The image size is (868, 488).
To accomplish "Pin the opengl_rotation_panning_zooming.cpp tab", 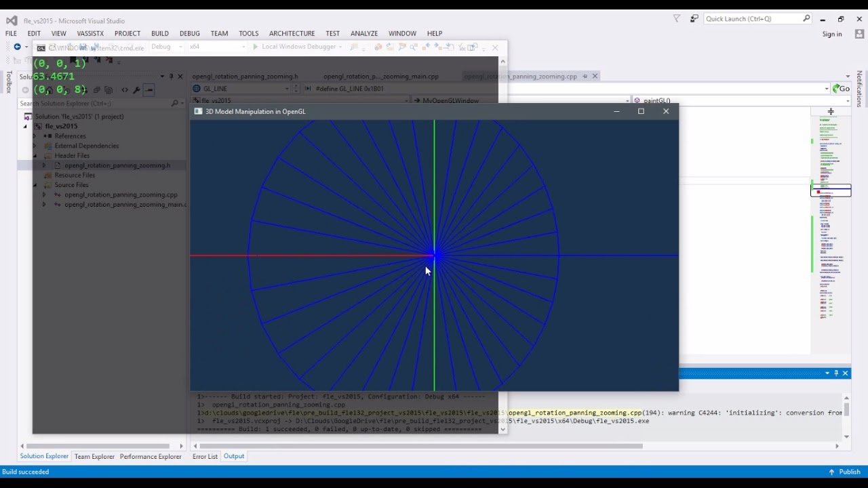I will [x=585, y=77].
